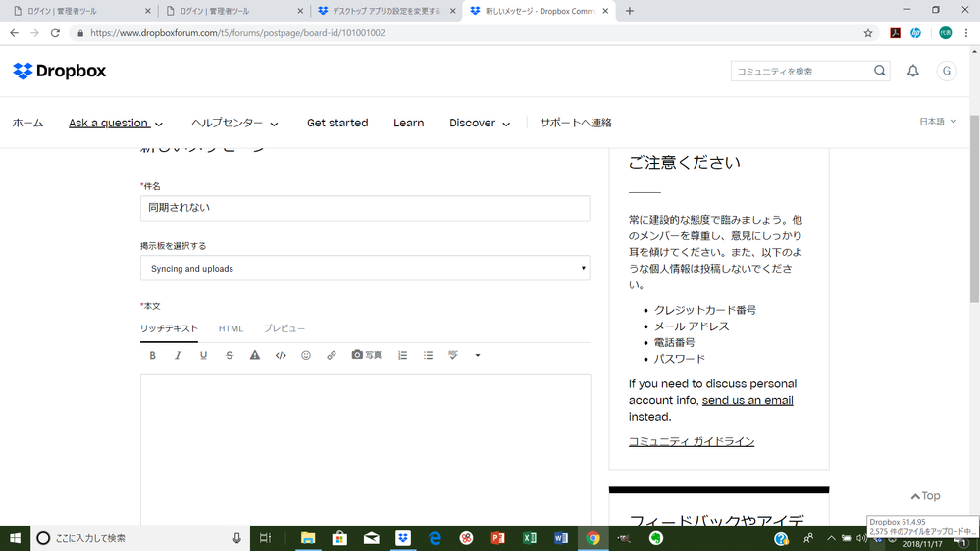The width and height of the screenshot is (980, 551).
Task: Open the コミュニティ ガイドライン link
Action: tap(692, 441)
